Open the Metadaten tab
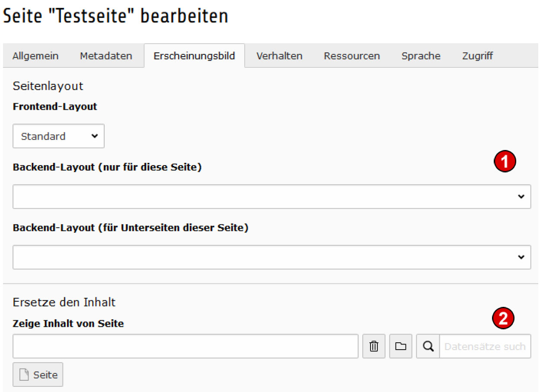Screen dimensions: 540x392 (x=106, y=56)
